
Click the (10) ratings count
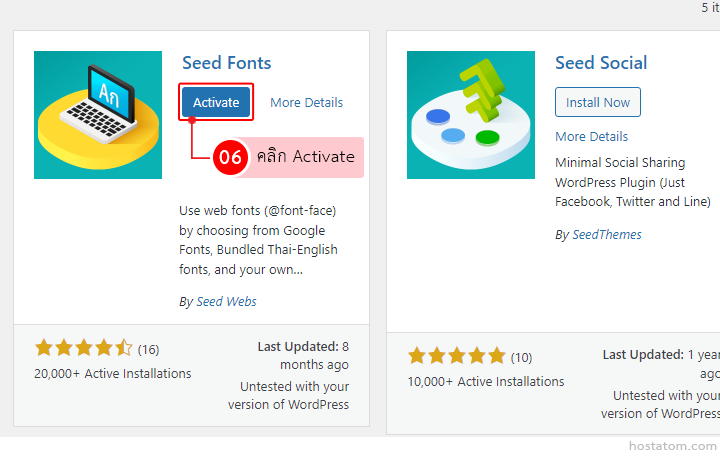pos(521,357)
